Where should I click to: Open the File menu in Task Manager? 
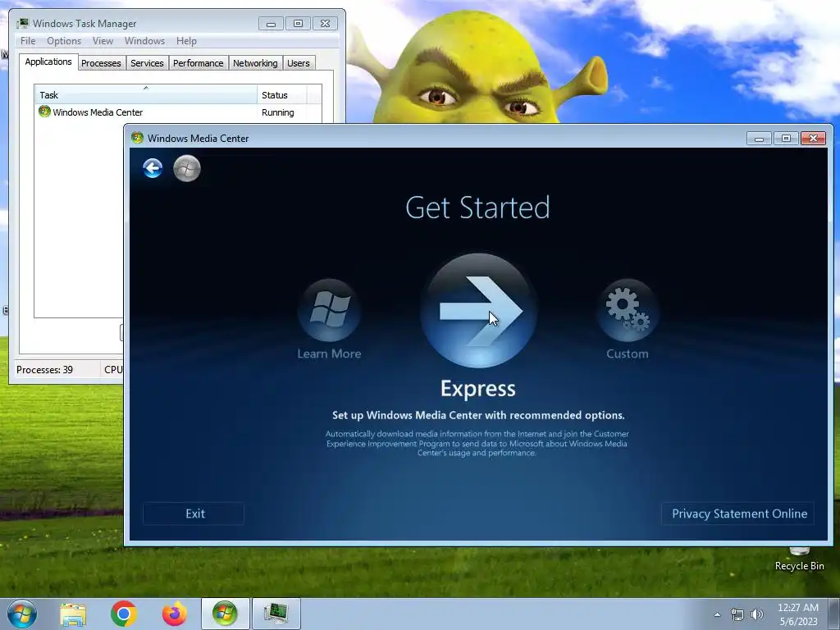click(28, 41)
